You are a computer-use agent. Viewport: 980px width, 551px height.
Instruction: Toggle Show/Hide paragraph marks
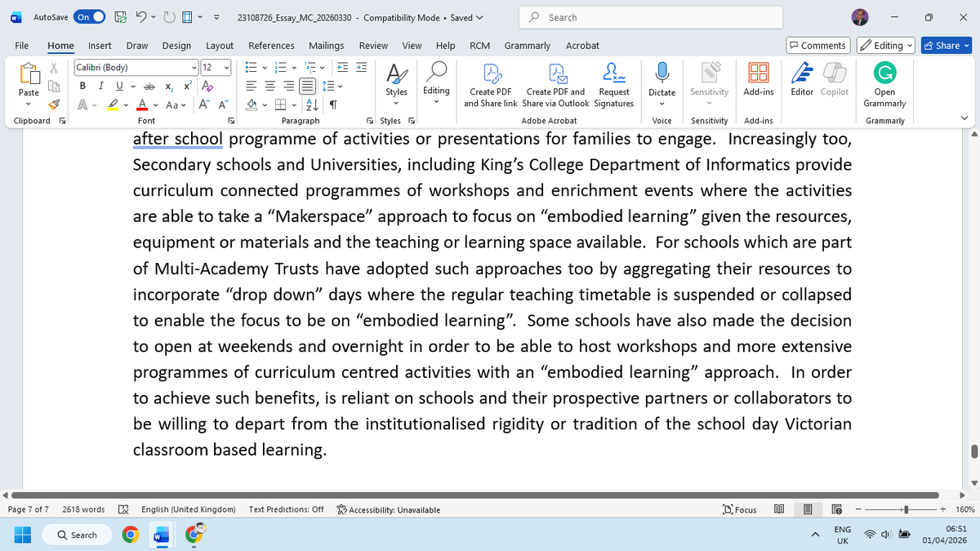coord(333,104)
